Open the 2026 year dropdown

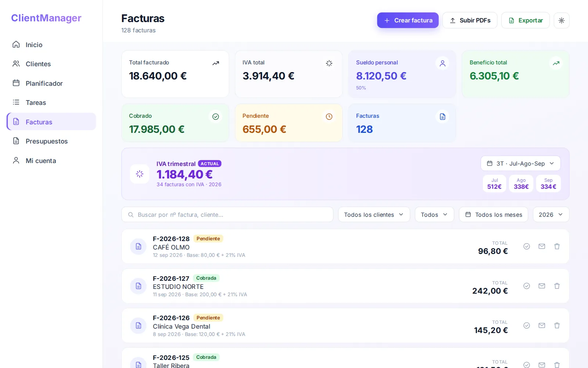pyautogui.click(x=551, y=215)
